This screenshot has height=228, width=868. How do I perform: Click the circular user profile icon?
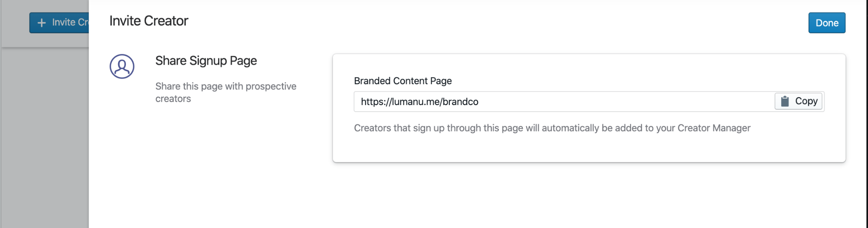[x=122, y=66]
